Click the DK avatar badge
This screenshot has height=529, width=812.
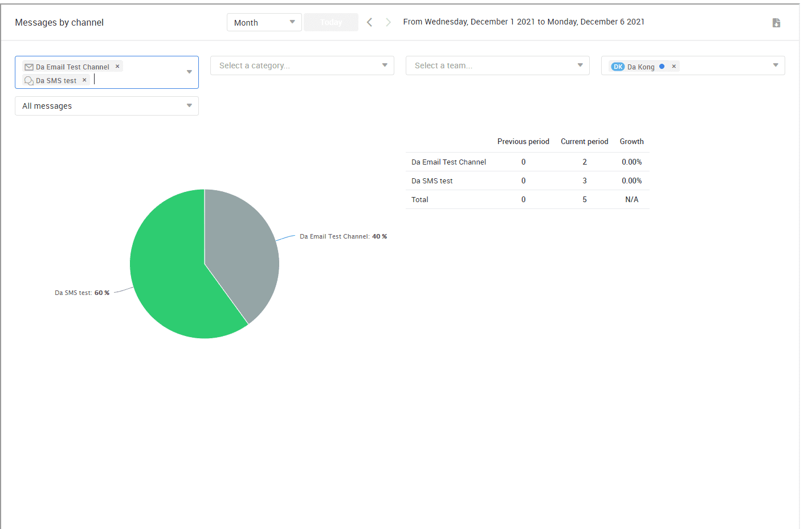(618, 67)
